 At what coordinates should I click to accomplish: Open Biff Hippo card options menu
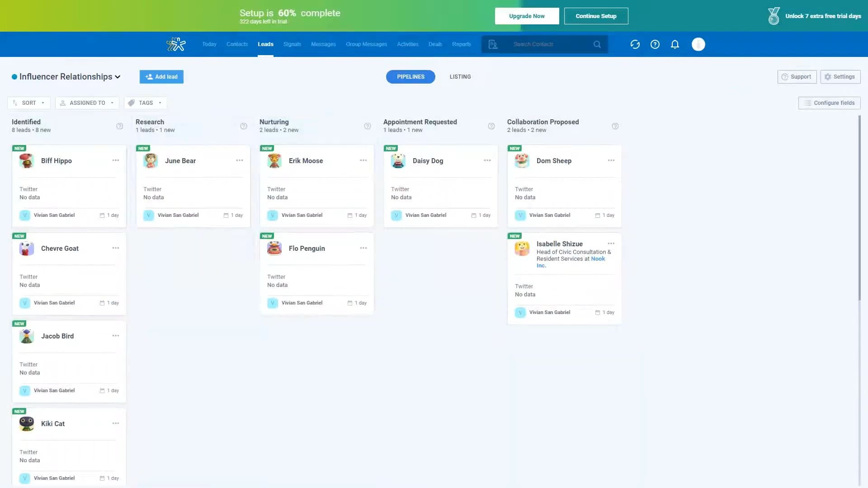pos(116,160)
